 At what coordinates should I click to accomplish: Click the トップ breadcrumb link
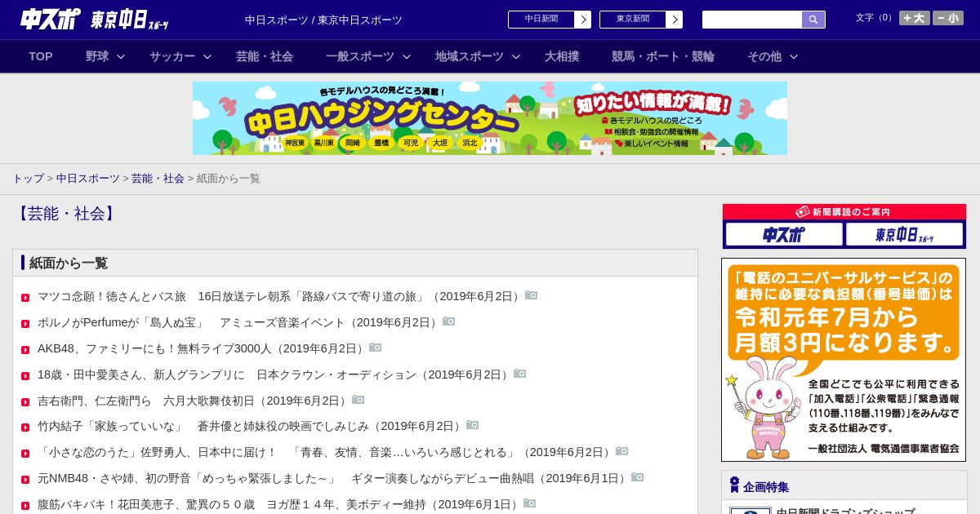pos(28,178)
